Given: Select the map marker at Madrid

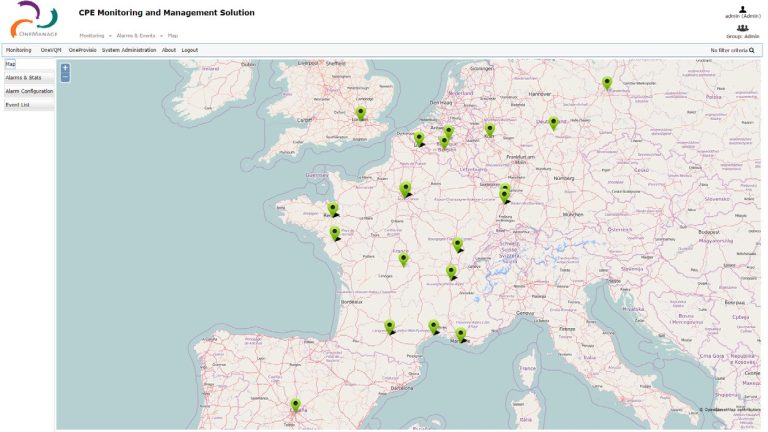Looking at the screenshot, I should point(295,405).
